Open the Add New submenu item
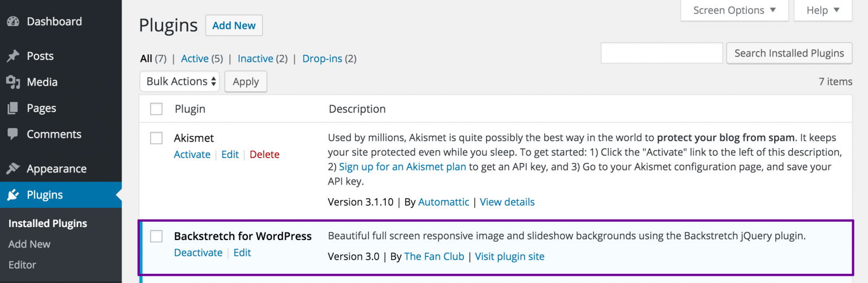Image resolution: width=868 pixels, height=283 pixels. tap(29, 244)
